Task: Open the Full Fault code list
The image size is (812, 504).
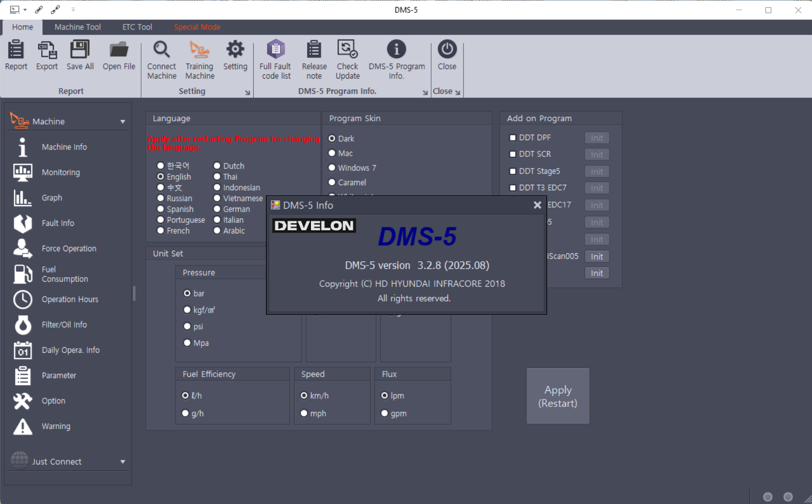Action: [276, 50]
